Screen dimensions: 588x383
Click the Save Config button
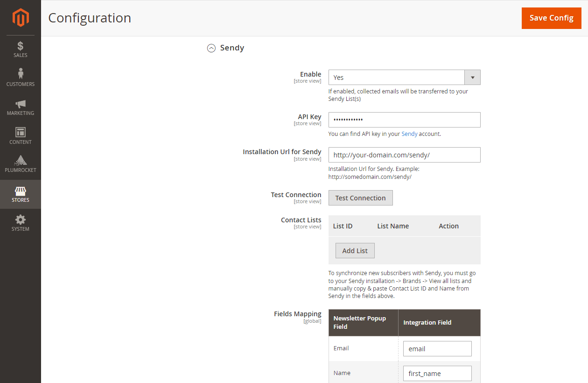(x=551, y=18)
